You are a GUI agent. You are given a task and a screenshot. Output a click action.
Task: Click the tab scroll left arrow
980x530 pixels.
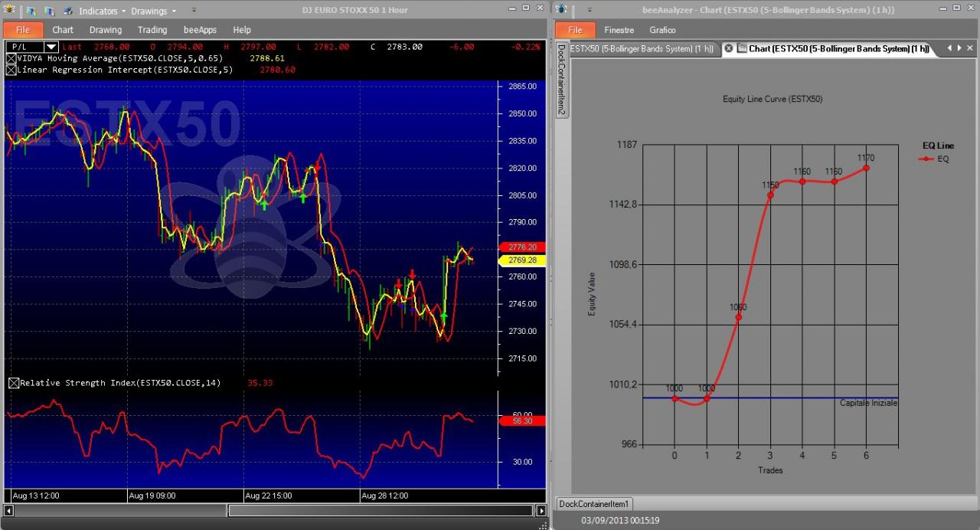[x=949, y=48]
